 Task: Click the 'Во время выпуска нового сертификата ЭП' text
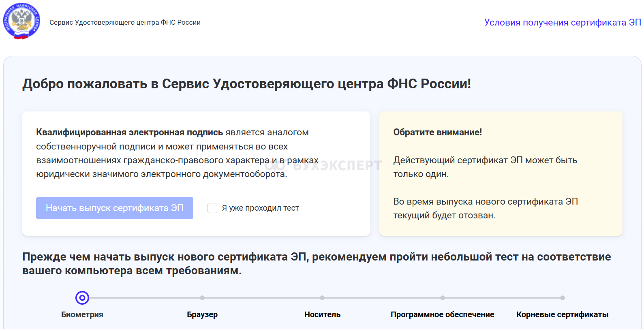(486, 201)
